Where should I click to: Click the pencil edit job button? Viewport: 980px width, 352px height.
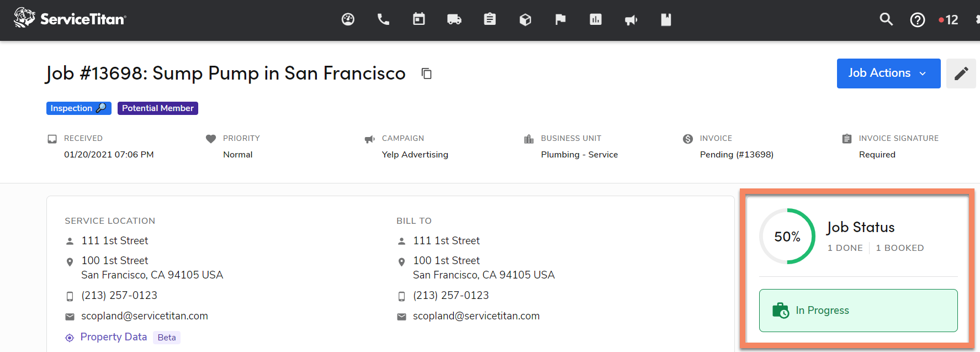click(x=961, y=73)
